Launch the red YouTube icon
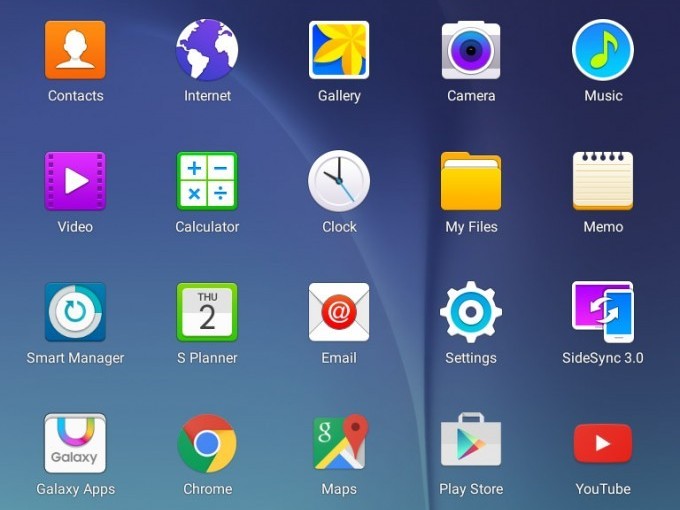This screenshot has height=510, width=680. [x=603, y=443]
